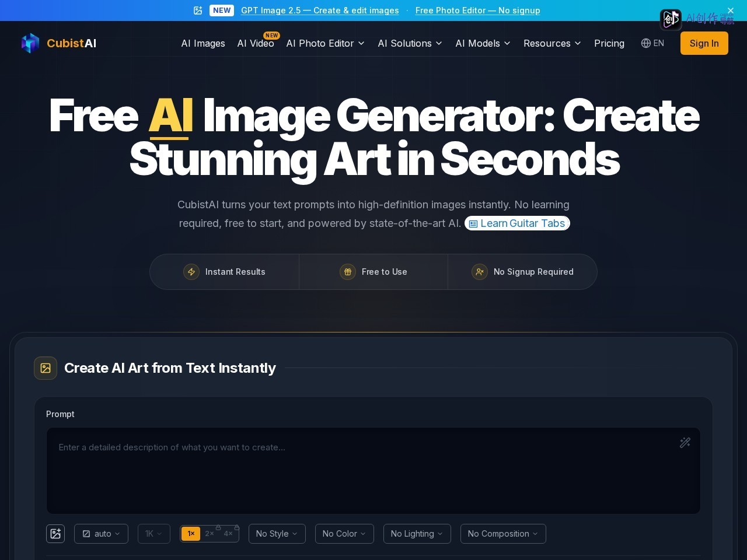Viewport: 747px width, 560px height.
Task: Click the image icon beside Create AI Art heading
Action: [x=46, y=368]
